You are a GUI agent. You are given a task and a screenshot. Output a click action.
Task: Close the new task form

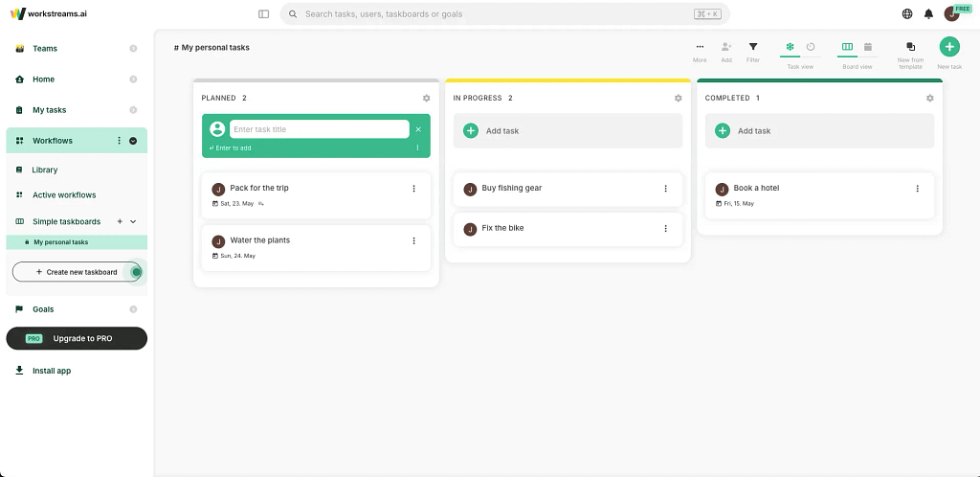coord(418,129)
